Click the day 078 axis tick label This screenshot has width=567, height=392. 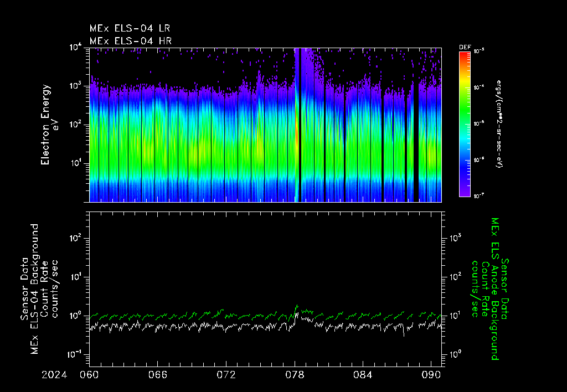click(x=295, y=375)
